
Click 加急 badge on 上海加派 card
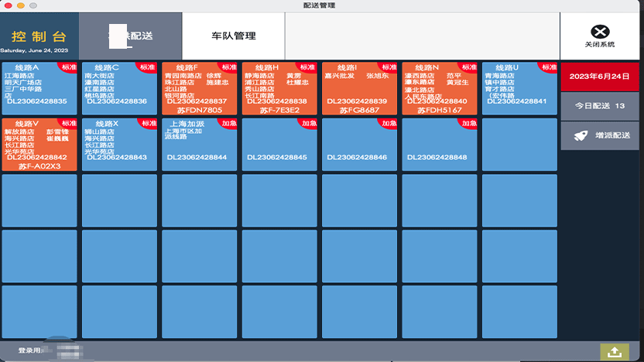[229, 123]
